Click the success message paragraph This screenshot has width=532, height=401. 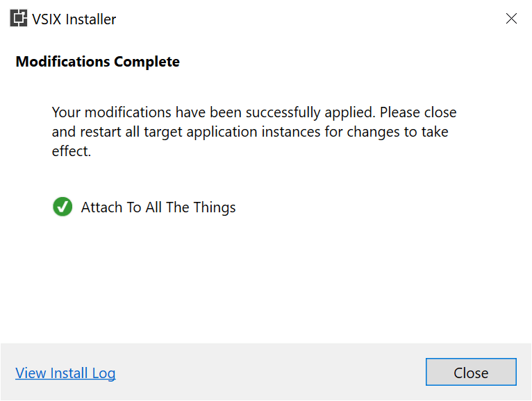tap(254, 132)
